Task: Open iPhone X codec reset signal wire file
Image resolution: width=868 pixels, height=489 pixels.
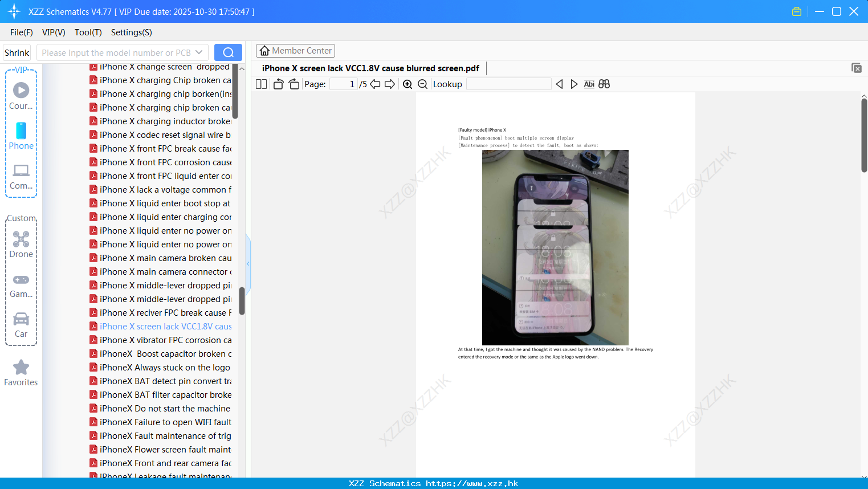Action: pos(160,135)
